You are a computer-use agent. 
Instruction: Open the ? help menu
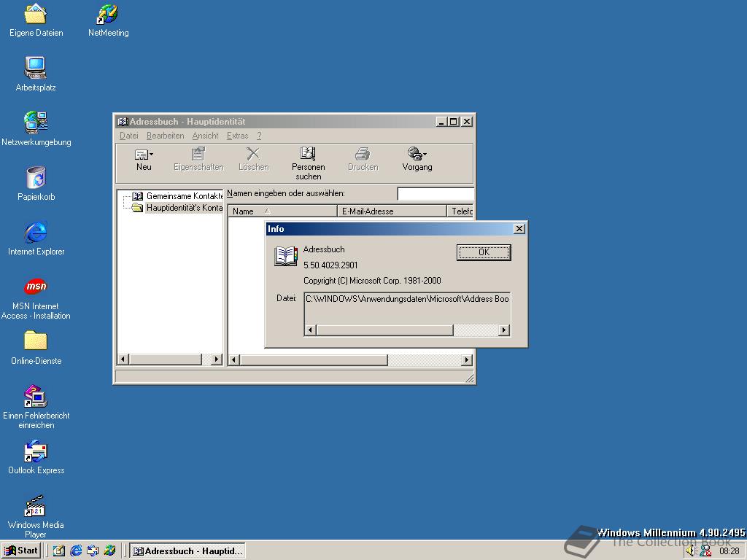click(259, 136)
